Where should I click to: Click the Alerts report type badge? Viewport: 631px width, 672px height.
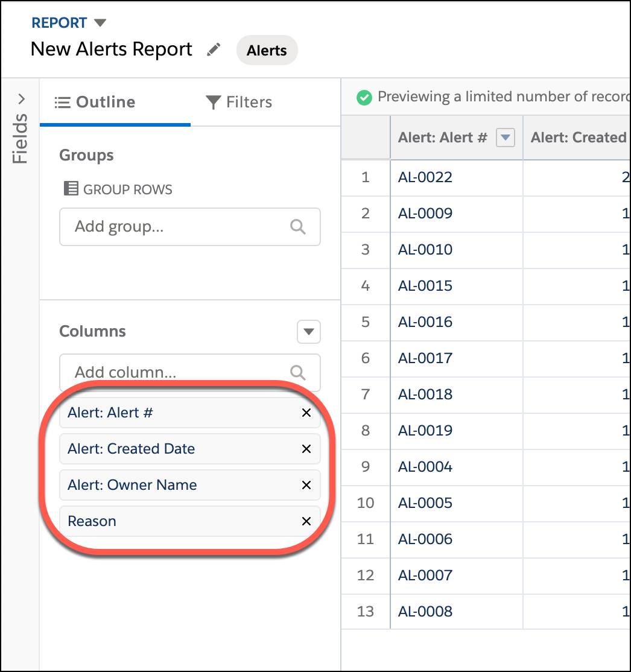(267, 50)
